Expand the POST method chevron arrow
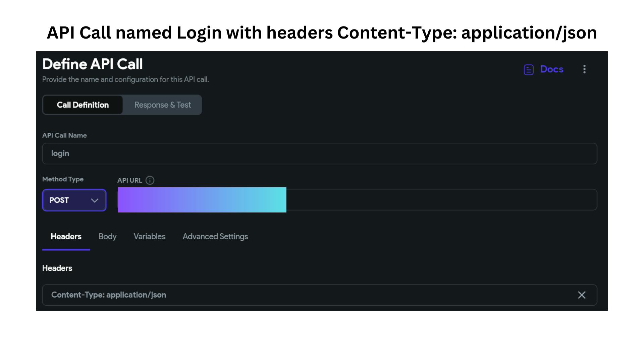The height and width of the screenshot is (362, 644). [x=95, y=200]
